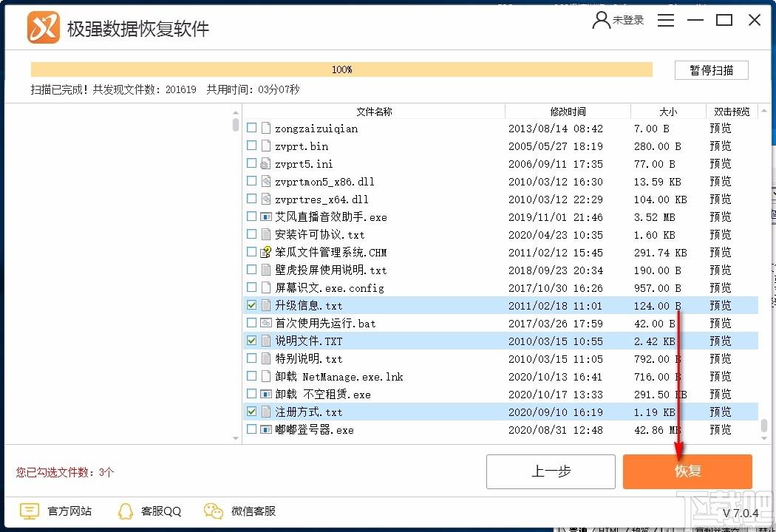Click exe icon of 嘟嘟登号器.exe
Viewport: 776px width, 532px height.
266,429
